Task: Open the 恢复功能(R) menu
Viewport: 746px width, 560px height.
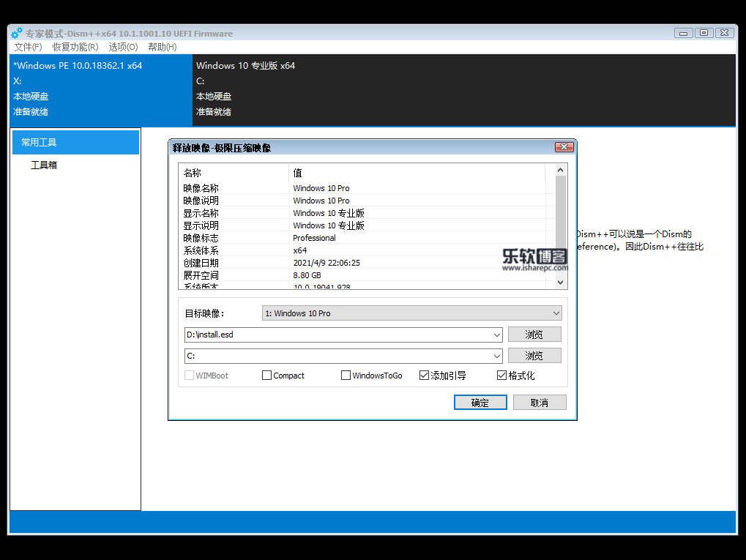Action: [x=75, y=47]
